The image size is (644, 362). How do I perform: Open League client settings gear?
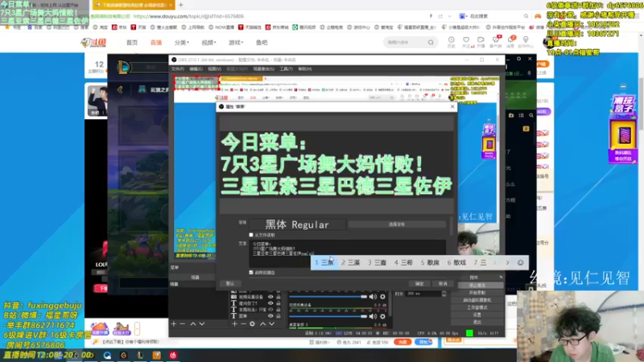tap(518, 59)
